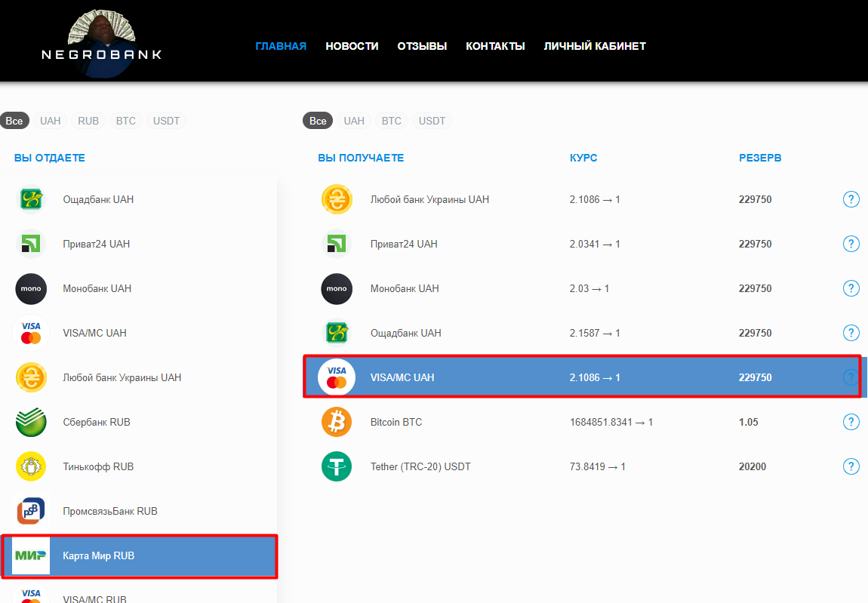This screenshot has width=868, height=603.
Task: Open the ОТЗЫВЫ menu item
Action: pyautogui.click(x=422, y=46)
